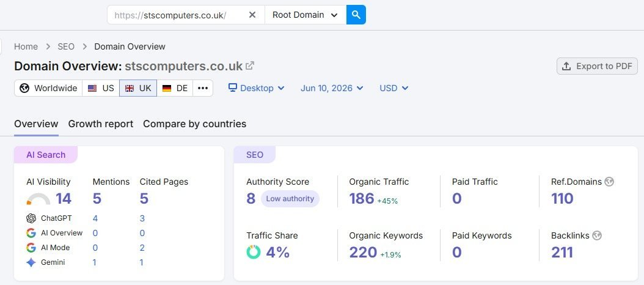Open the Root Domain dropdown
The height and width of the screenshot is (285, 644).
pos(305,15)
